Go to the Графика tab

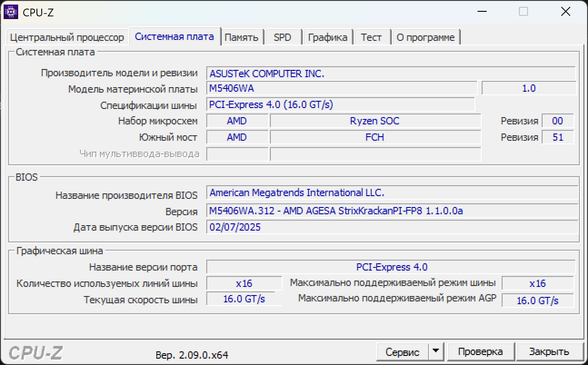pyautogui.click(x=327, y=37)
